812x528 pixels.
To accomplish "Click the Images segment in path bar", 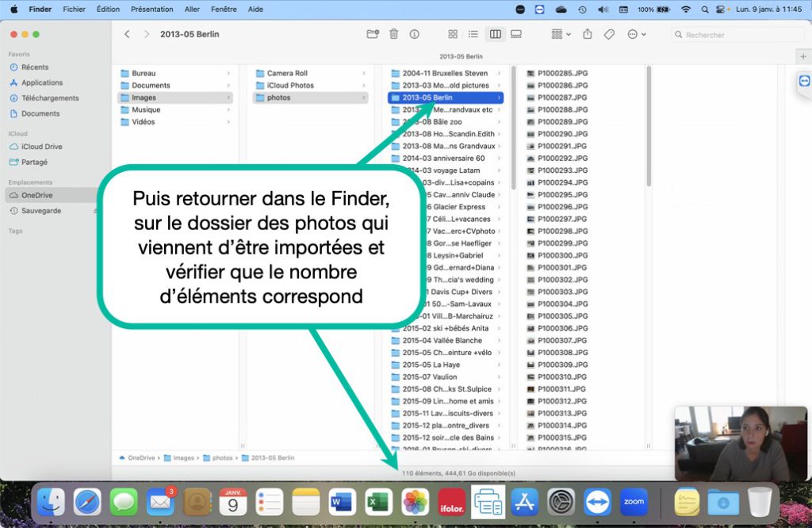I will point(183,457).
